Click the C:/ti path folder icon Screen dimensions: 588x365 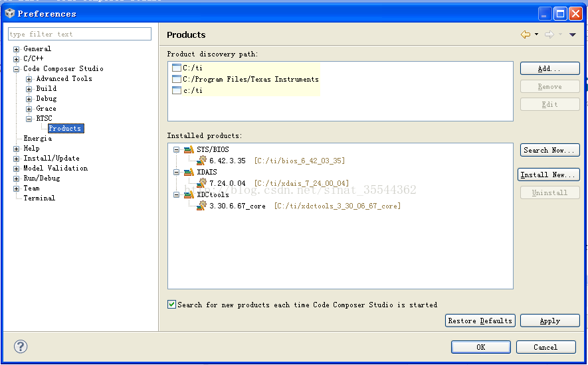tap(177, 68)
